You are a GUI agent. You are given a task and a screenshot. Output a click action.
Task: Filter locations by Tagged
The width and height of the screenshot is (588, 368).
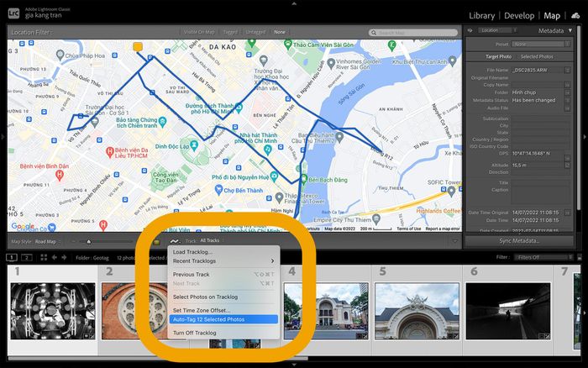pos(230,32)
